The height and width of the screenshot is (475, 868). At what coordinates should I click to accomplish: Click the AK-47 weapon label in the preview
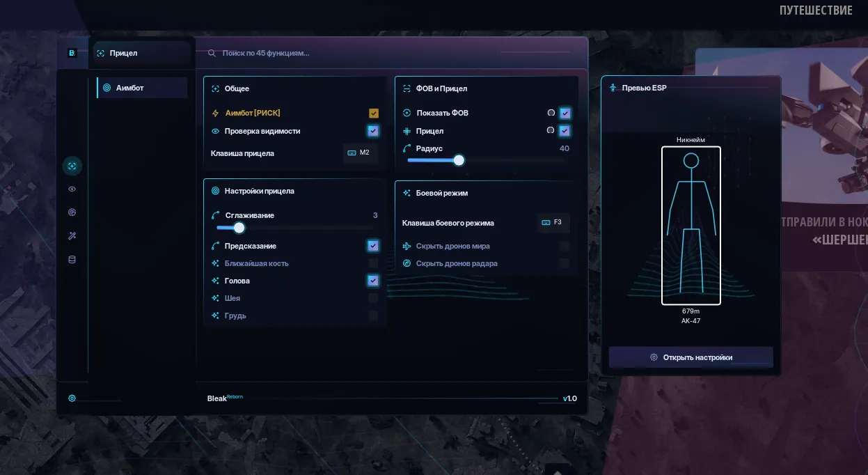[x=691, y=321]
